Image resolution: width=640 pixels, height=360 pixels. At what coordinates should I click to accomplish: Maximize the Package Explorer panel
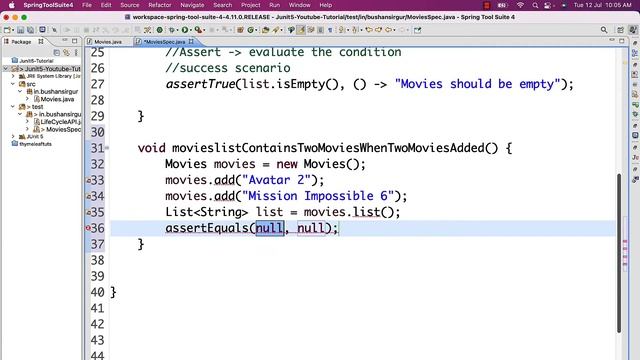(74, 41)
